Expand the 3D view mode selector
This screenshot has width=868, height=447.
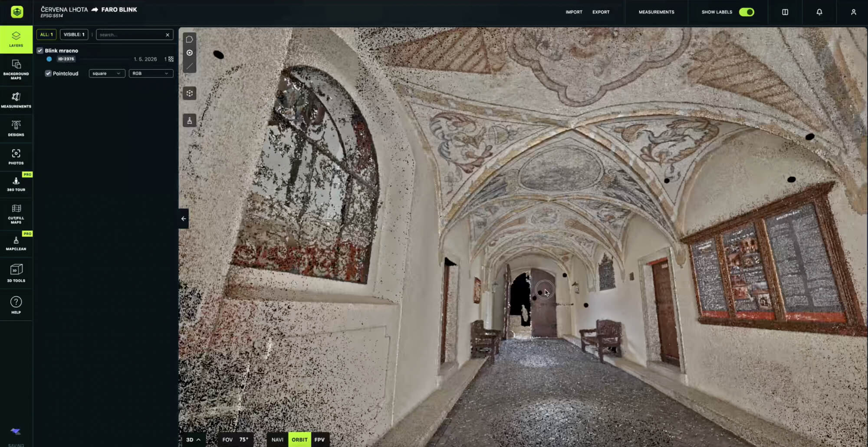pos(193,440)
